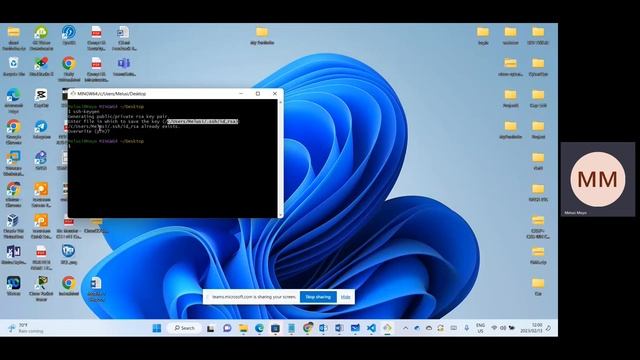Open the ENG US language switcher
This screenshot has width=640, height=360.
480,328
